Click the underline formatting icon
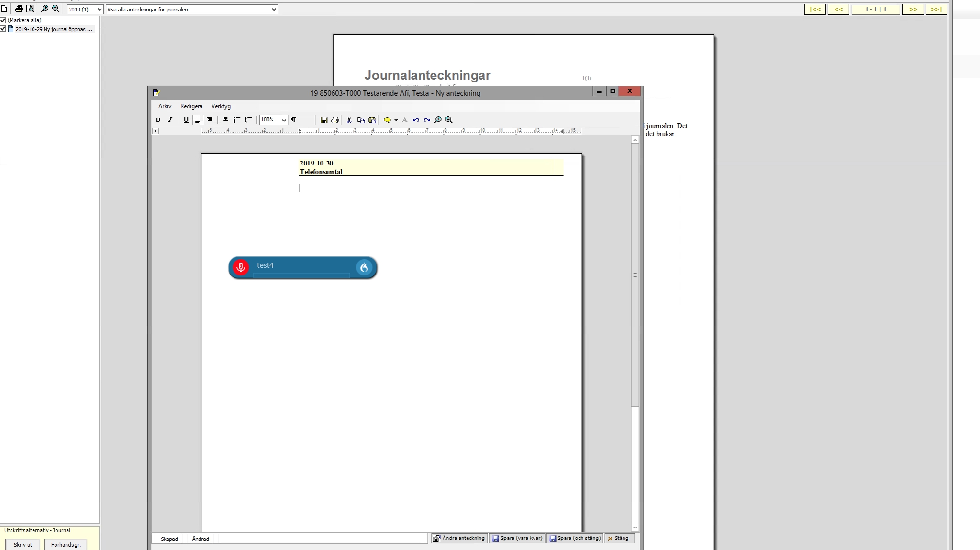 coord(186,120)
